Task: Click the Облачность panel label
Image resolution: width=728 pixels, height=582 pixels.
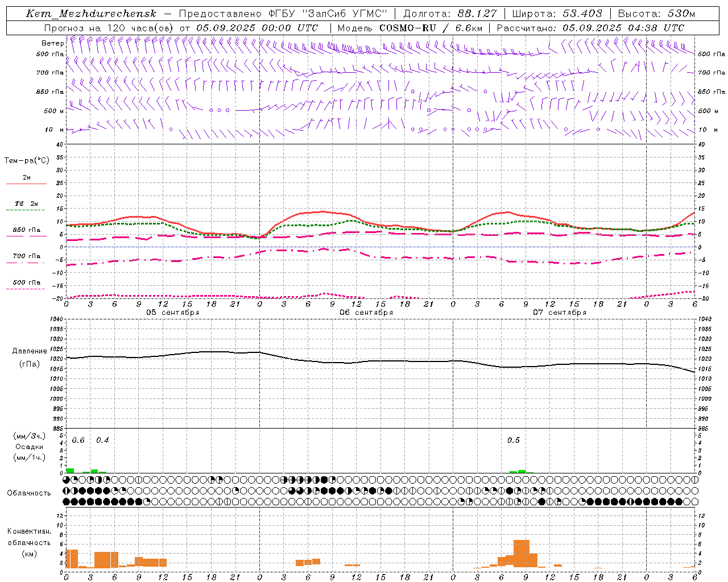Action: click(x=29, y=493)
